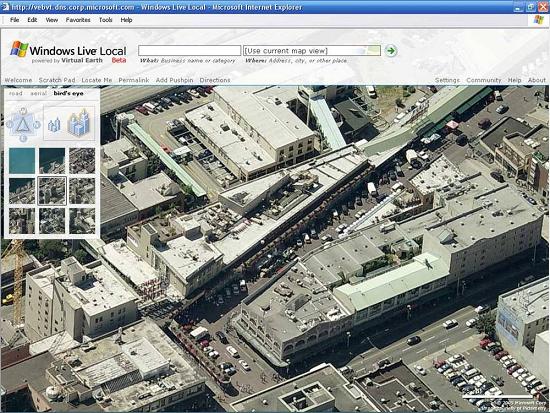Click the Windows flag throbber icon
This screenshot has width=550, height=413.
click(x=538, y=20)
